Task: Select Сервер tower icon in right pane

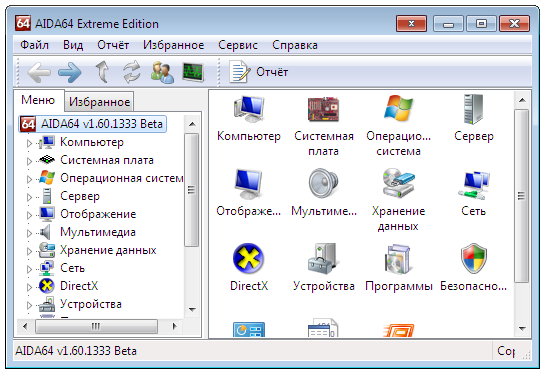Action: [x=473, y=109]
